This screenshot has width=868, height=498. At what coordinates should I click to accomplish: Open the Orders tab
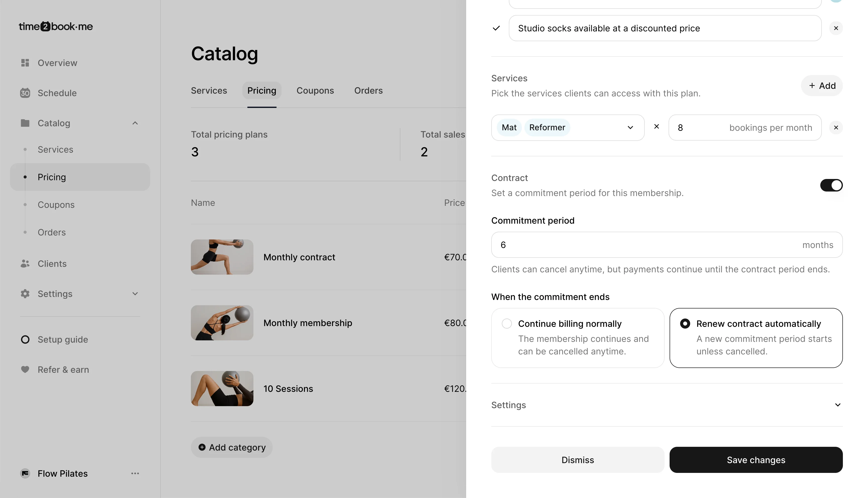[x=368, y=91]
